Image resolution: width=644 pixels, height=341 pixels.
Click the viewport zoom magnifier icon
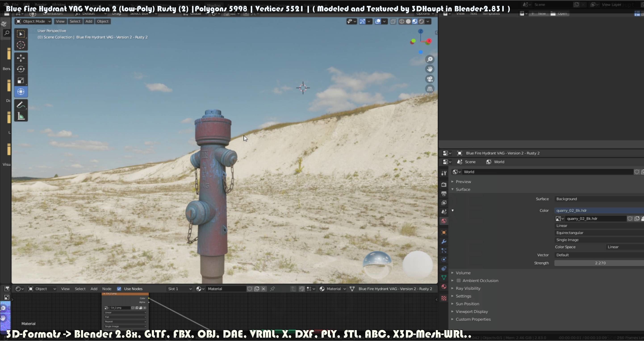tap(430, 59)
